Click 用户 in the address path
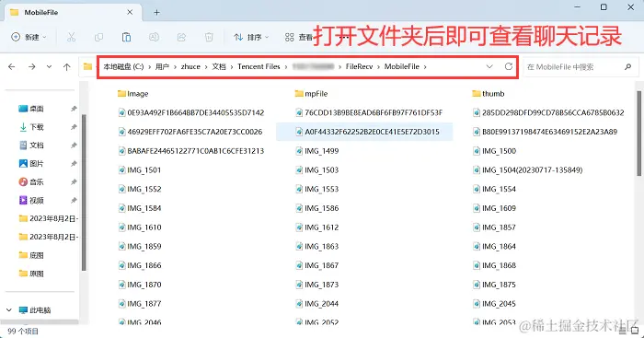The width and height of the screenshot is (644, 338). [162, 66]
